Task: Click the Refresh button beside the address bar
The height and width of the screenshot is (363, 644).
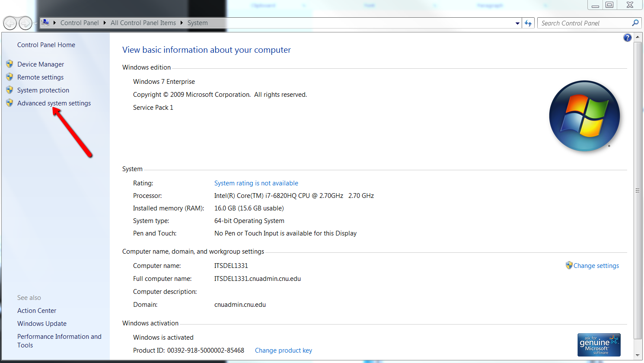Action: click(x=528, y=23)
